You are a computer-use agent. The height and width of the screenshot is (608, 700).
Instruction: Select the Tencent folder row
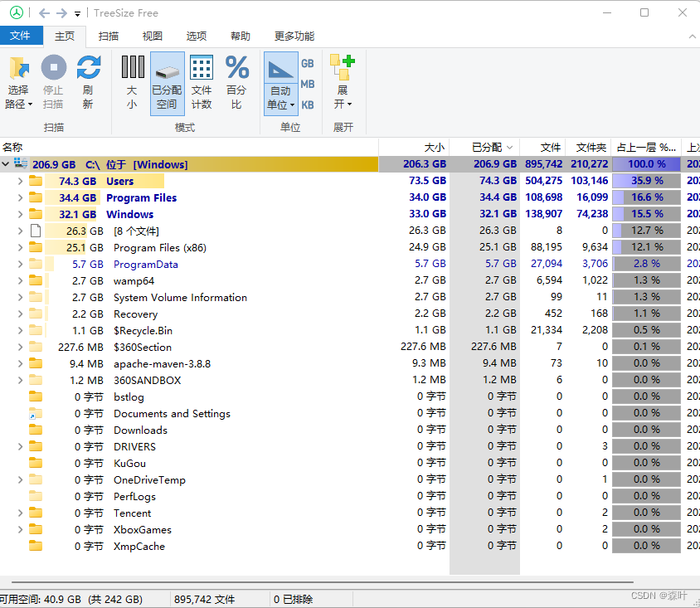[x=350, y=513]
